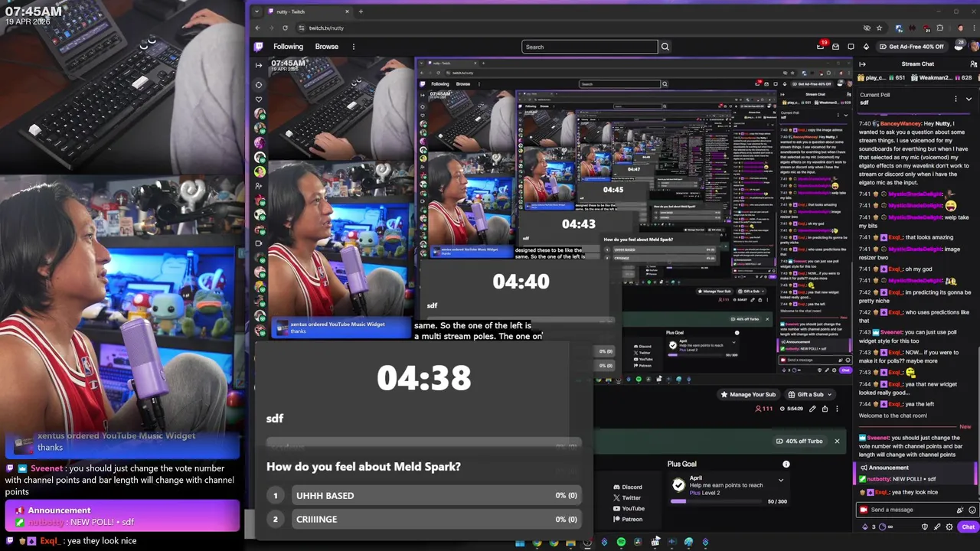Open the browser extensions puzzle icon
The image size is (980, 551).
(940, 28)
